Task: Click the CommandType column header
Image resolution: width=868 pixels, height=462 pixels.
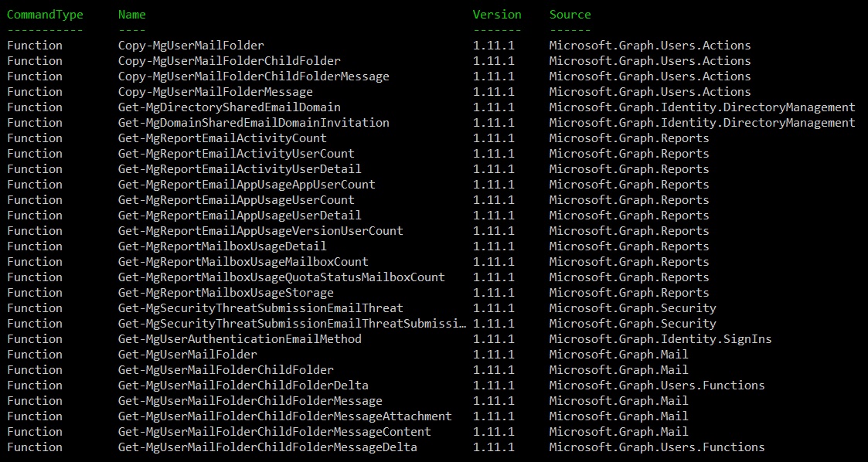Action: (44, 14)
